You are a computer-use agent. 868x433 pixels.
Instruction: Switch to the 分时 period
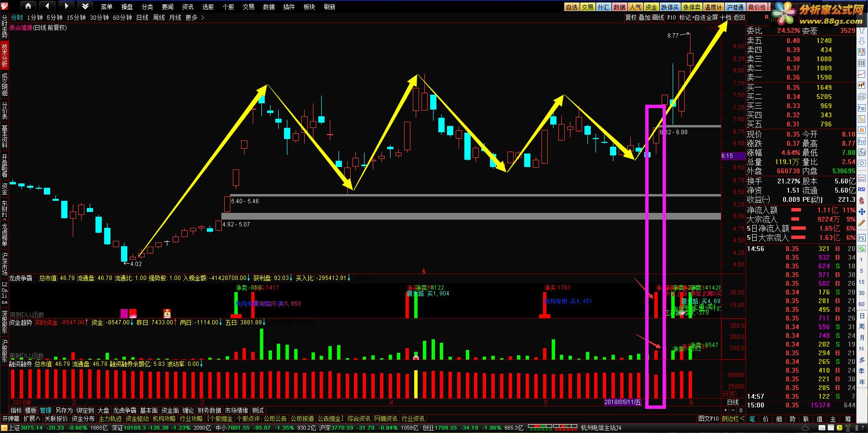pos(17,17)
